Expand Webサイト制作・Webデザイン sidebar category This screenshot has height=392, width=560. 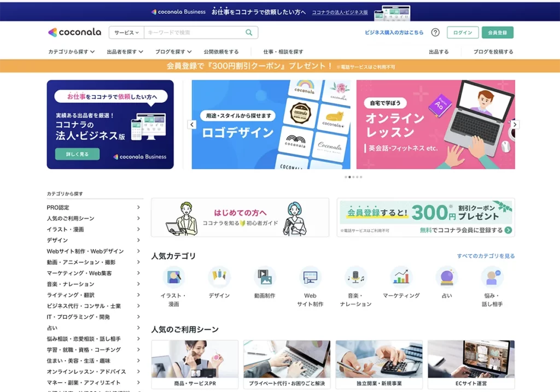coord(94,251)
